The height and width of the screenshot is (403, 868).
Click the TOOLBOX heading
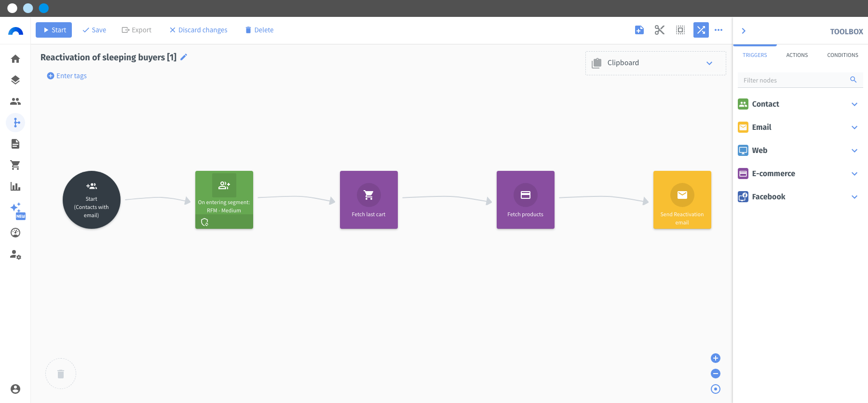pos(846,32)
